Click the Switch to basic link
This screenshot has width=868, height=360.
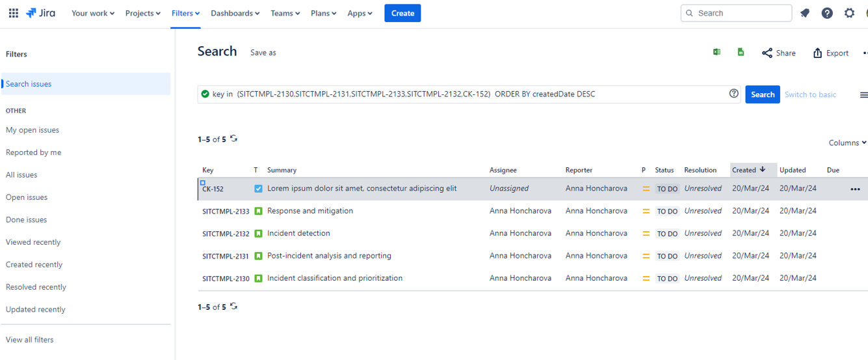click(810, 94)
